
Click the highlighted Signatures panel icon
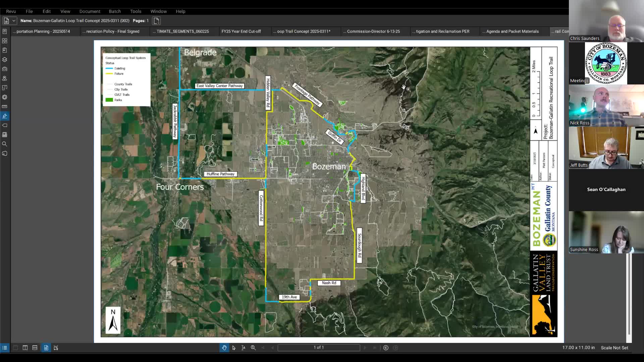point(5,116)
